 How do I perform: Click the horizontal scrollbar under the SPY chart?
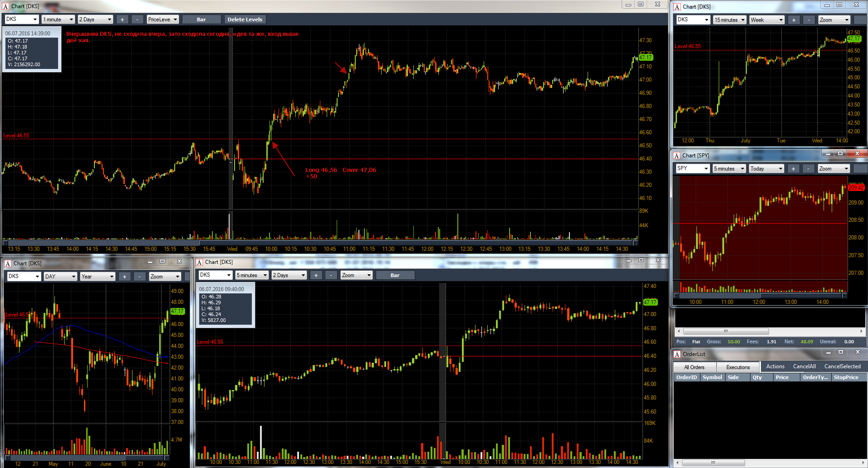pos(770,331)
